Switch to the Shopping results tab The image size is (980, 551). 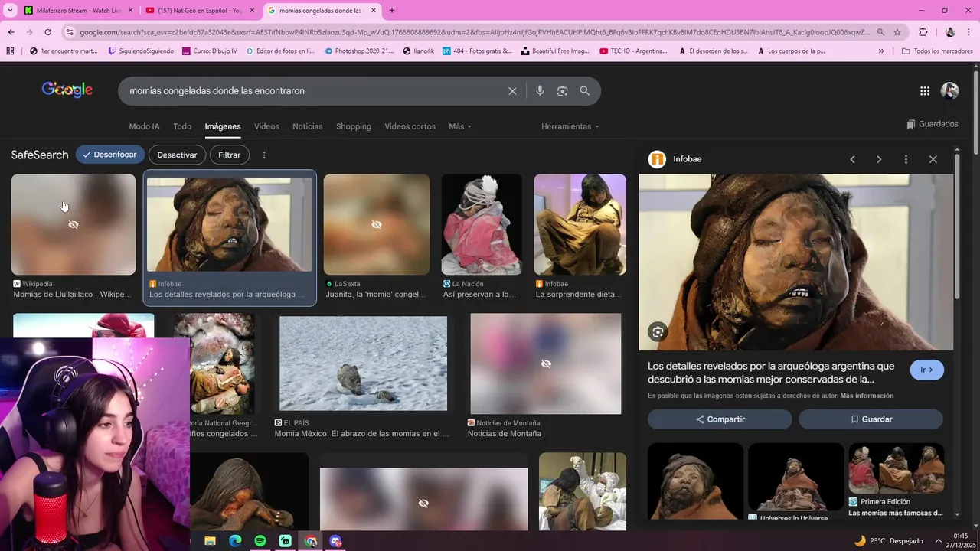tap(354, 126)
